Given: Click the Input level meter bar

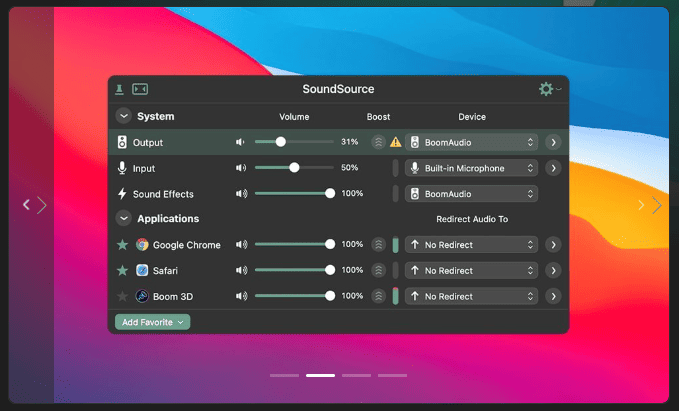Looking at the screenshot, I should pyautogui.click(x=395, y=168).
